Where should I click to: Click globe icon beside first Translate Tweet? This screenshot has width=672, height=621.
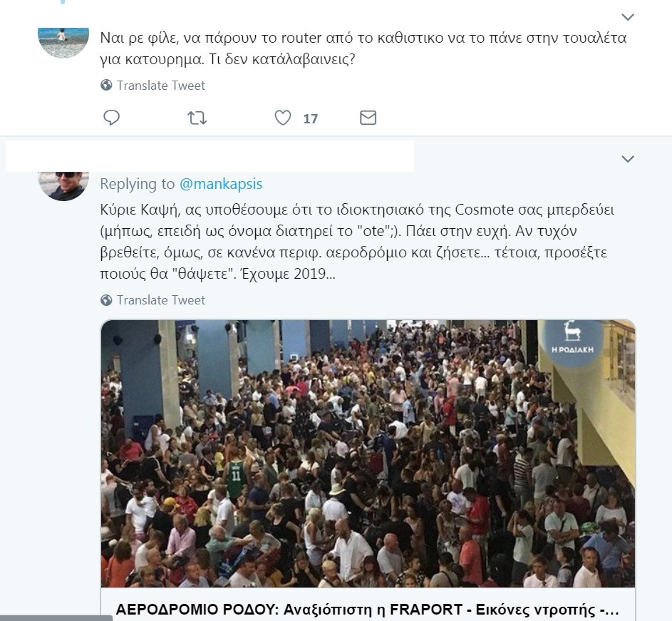tap(106, 86)
